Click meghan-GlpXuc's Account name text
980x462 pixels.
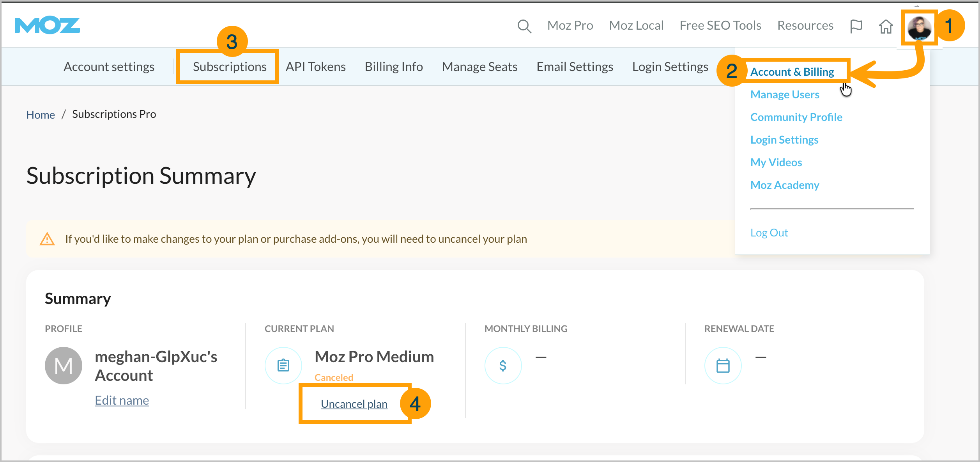156,366
